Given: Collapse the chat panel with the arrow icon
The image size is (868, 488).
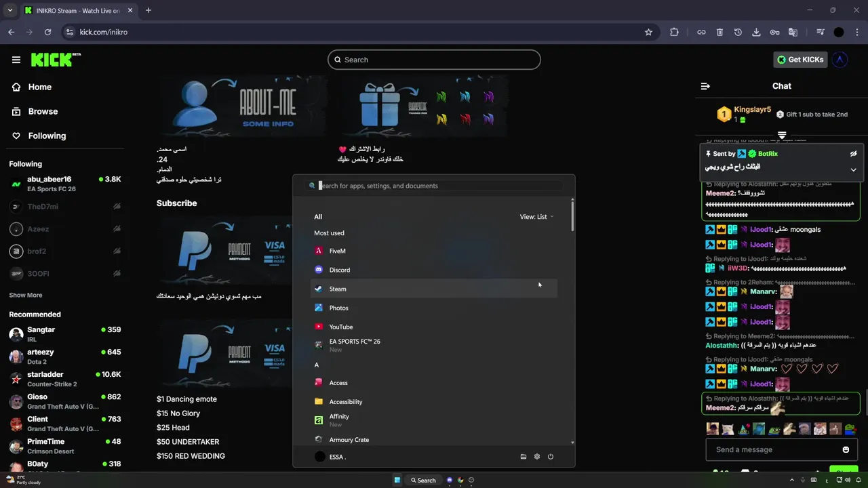Looking at the screenshot, I should (x=705, y=86).
